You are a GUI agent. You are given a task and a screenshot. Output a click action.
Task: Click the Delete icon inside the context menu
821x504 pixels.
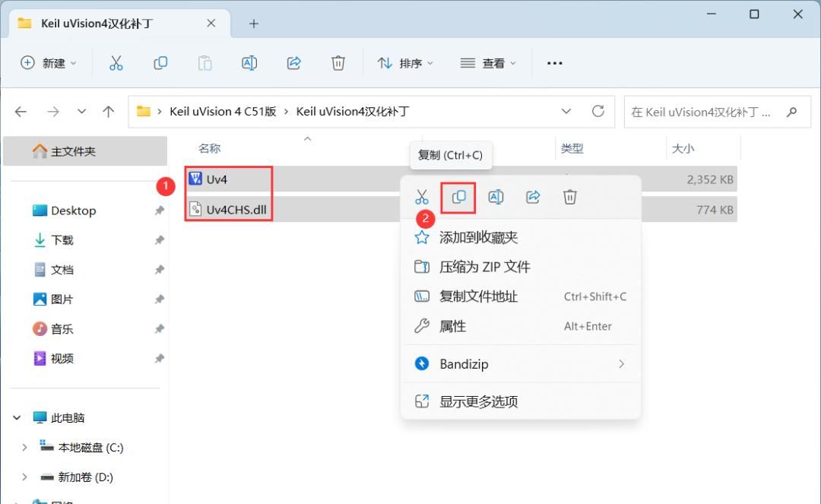click(569, 197)
